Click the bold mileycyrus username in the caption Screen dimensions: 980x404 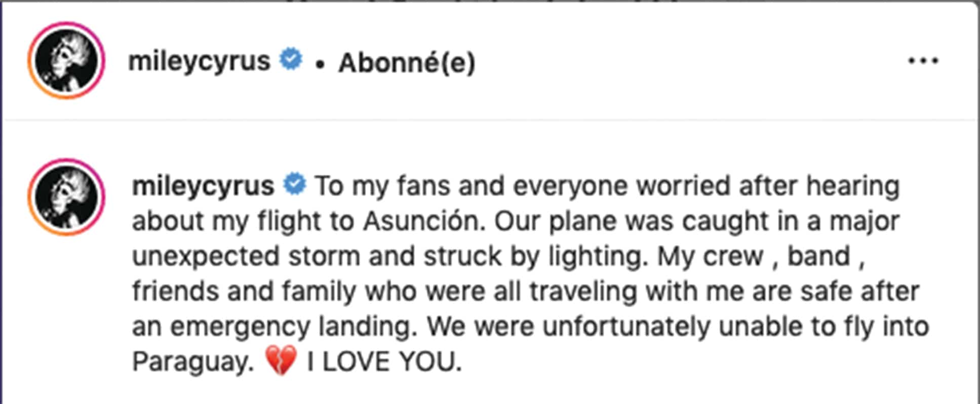(203, 186)
